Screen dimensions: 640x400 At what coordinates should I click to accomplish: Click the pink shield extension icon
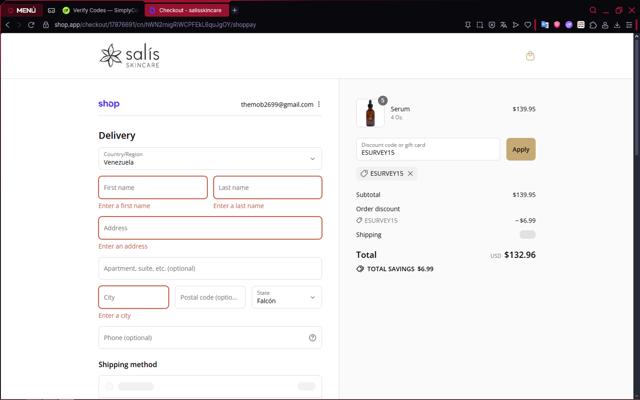click(557, 25)
